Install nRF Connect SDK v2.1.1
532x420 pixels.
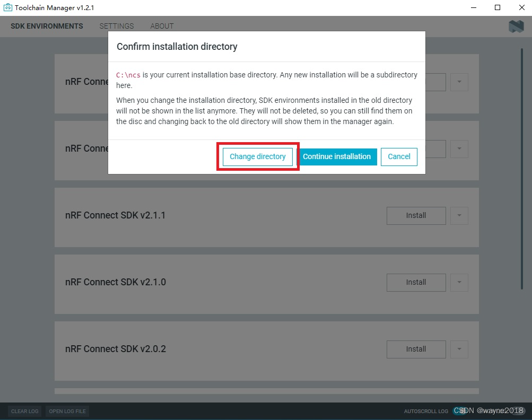(x=416, y=215)
